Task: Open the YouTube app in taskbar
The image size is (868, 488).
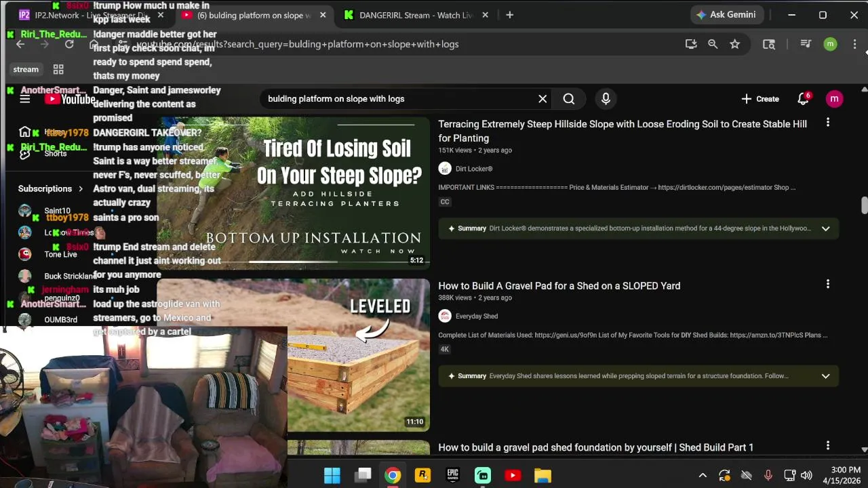Action: (513, 475)
